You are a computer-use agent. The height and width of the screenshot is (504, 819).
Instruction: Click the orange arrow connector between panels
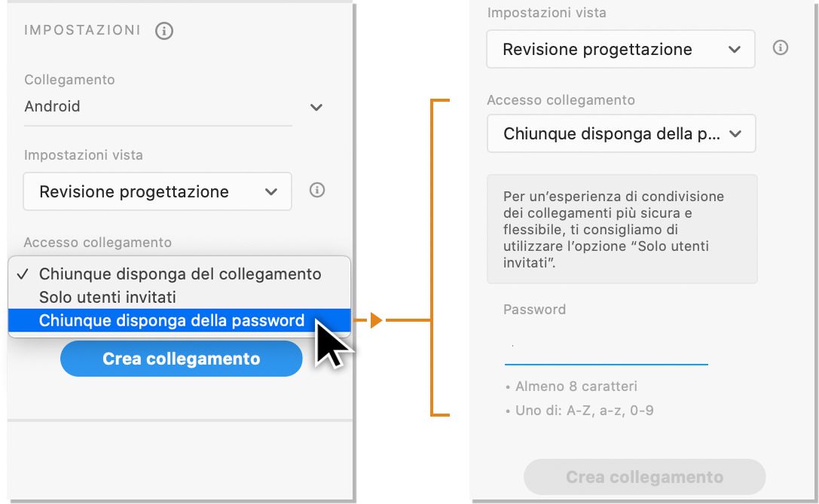tap(374, 319)
